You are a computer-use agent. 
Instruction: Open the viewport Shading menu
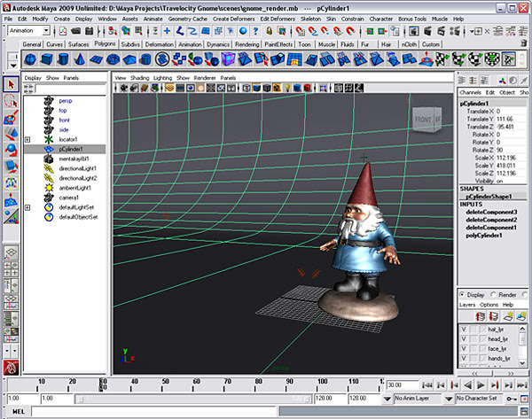tap(139, 78)
